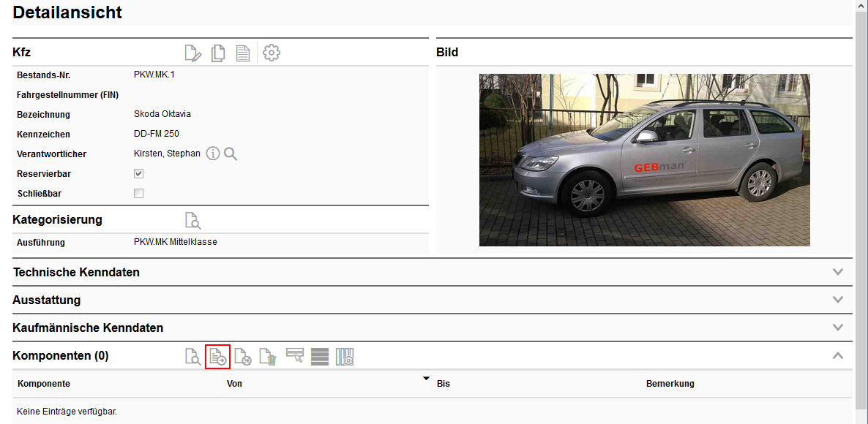Click the magnifier icon beside Verantwortlicher
Screen dimensions: 868x424
tap(231, 154)
